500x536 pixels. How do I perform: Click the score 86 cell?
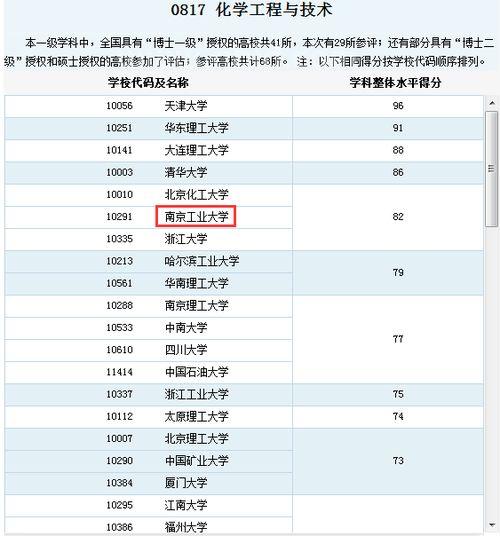coord(388,173)
